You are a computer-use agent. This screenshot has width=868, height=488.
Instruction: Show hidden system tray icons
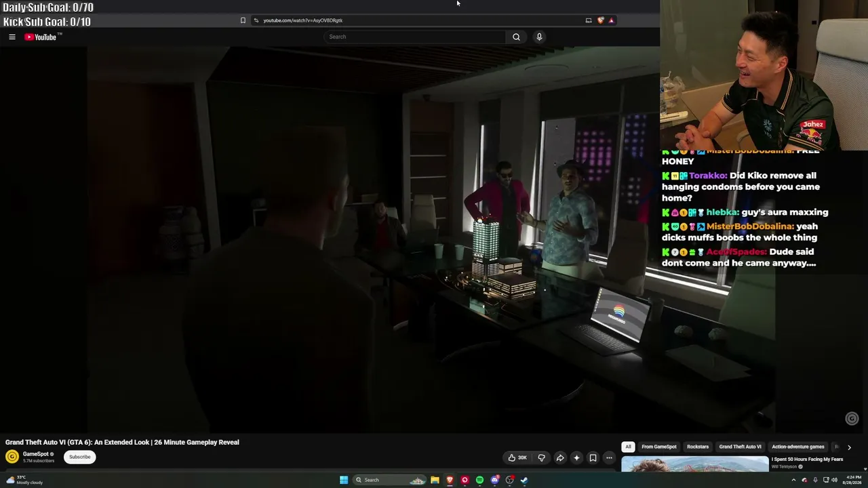(x=793, y=480)
